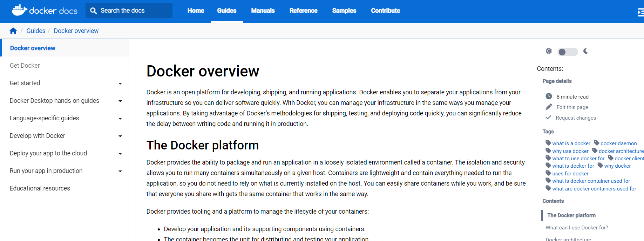Image resolution: width=644 pixels, height=241 pixels.
Task: Click tag icon next to 'docker daemon'
Action: 597,143
